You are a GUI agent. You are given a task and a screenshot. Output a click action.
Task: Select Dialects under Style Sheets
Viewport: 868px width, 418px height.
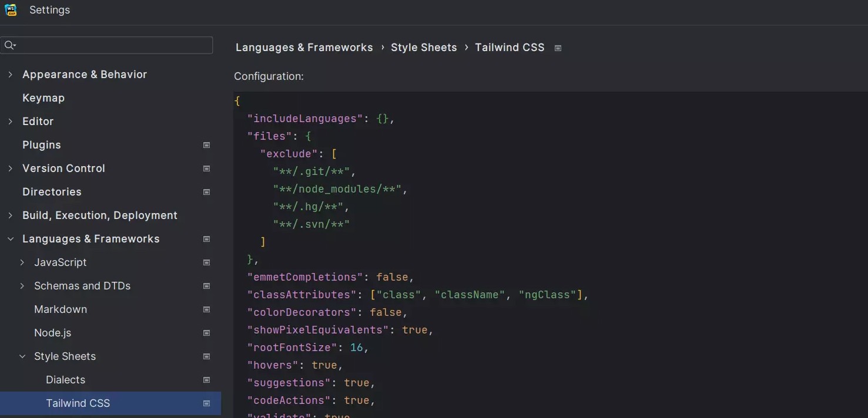click(66, 380)
